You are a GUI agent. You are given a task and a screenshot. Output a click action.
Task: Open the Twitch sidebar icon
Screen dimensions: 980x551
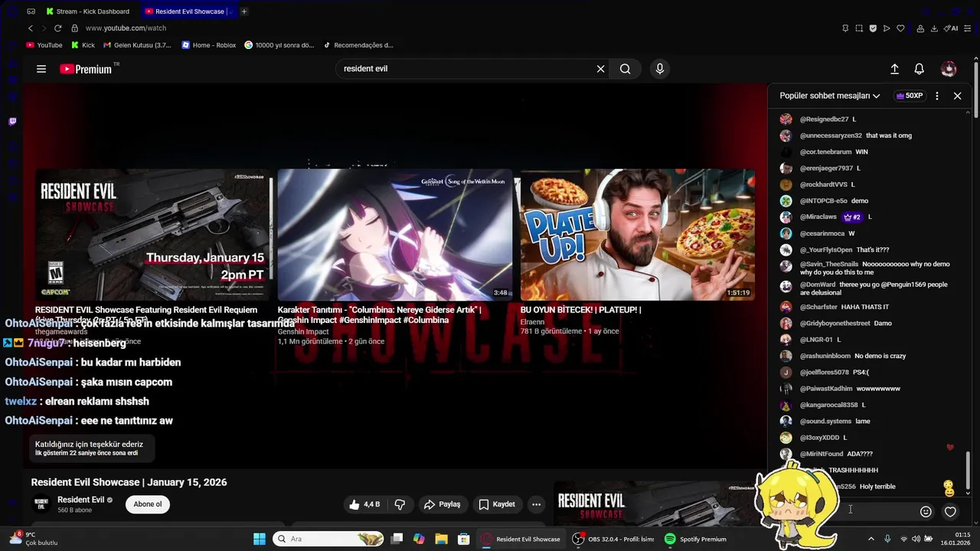12,121
